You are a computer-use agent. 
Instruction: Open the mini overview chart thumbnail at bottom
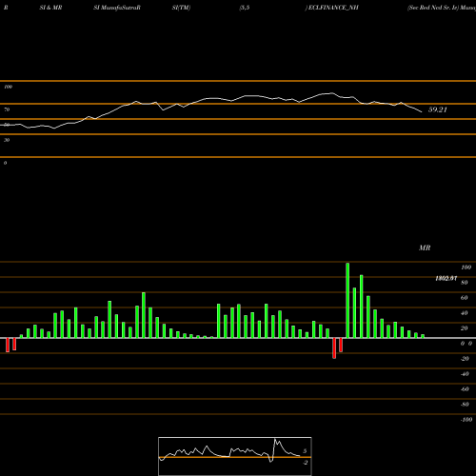(x=235, y=456)
